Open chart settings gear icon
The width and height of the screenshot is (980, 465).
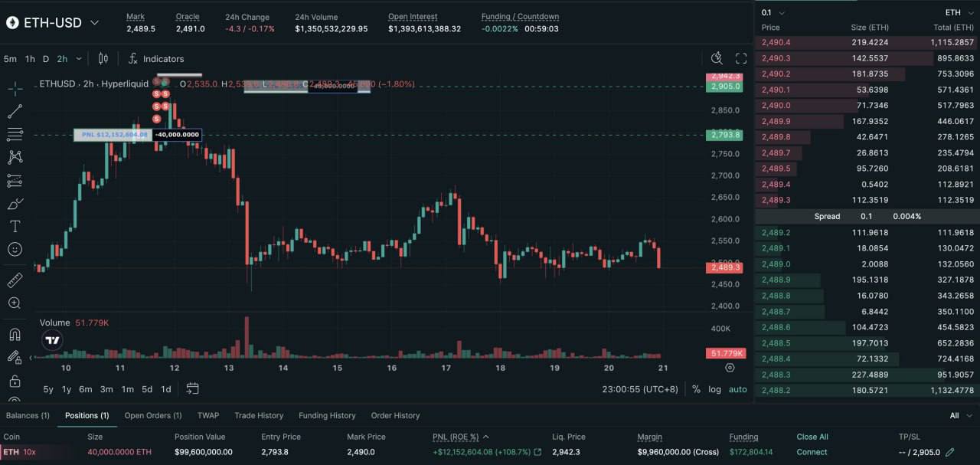[730, 368]
